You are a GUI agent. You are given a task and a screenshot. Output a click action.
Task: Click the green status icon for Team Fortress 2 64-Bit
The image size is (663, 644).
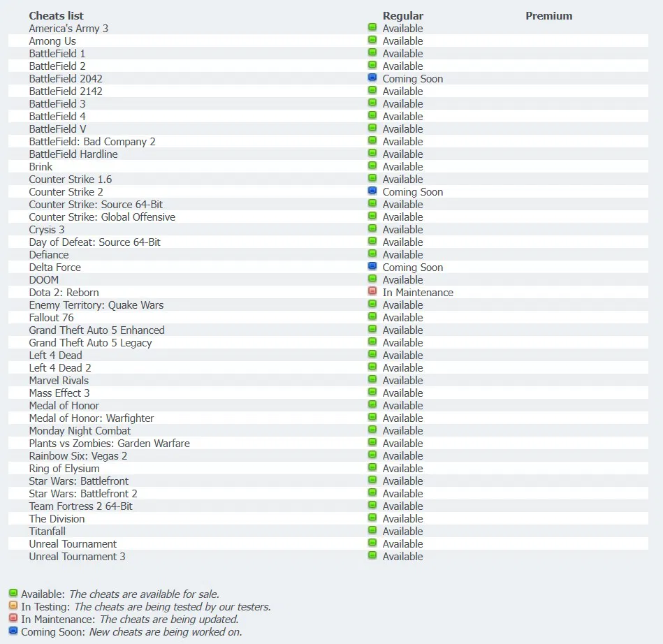(x=372, y=505)
